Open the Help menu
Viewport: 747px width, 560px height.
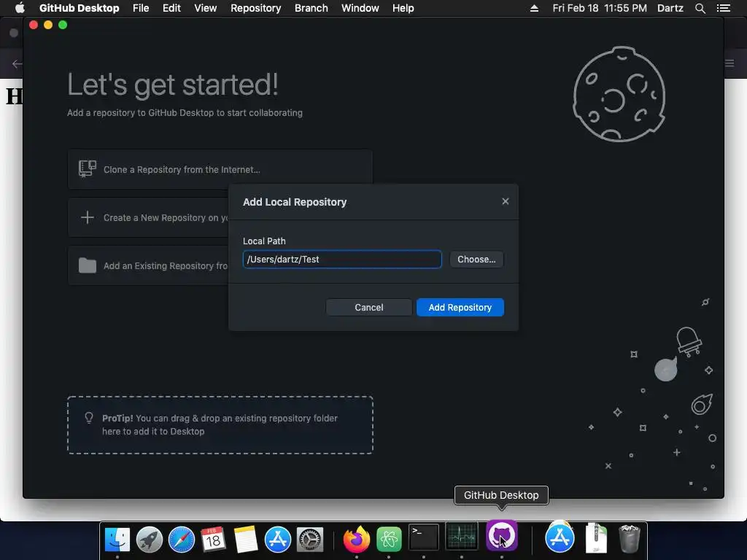(x=403, y=8)
